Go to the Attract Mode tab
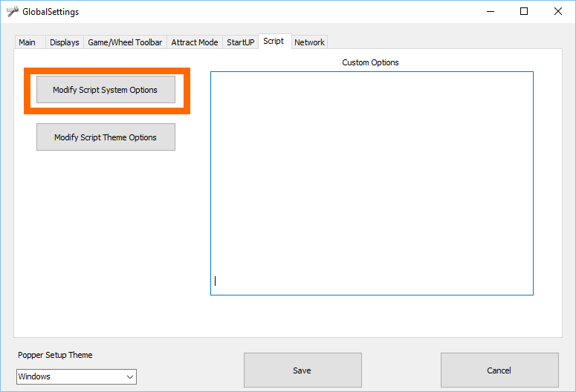576x392 pixels. [195, 42]
